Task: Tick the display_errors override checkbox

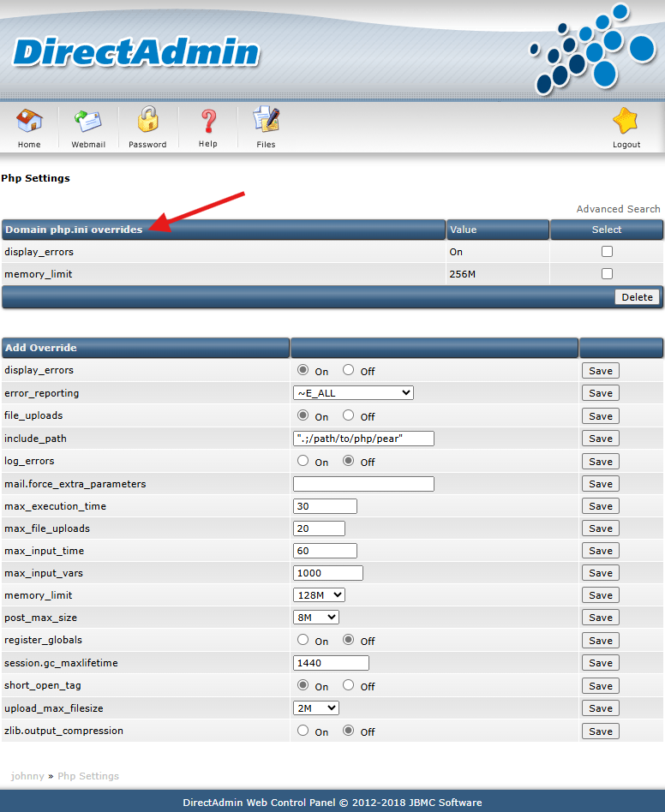Action: click(x=607, y=252)
